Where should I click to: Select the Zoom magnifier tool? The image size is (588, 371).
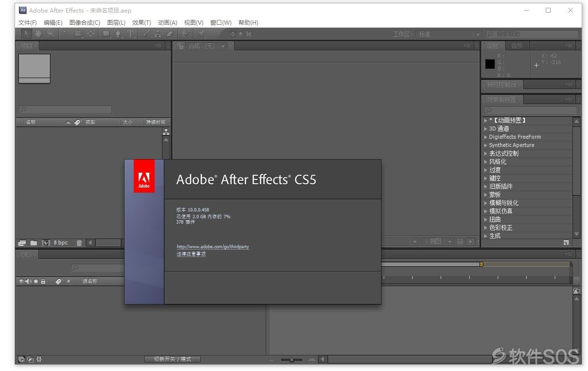[50, 34]
